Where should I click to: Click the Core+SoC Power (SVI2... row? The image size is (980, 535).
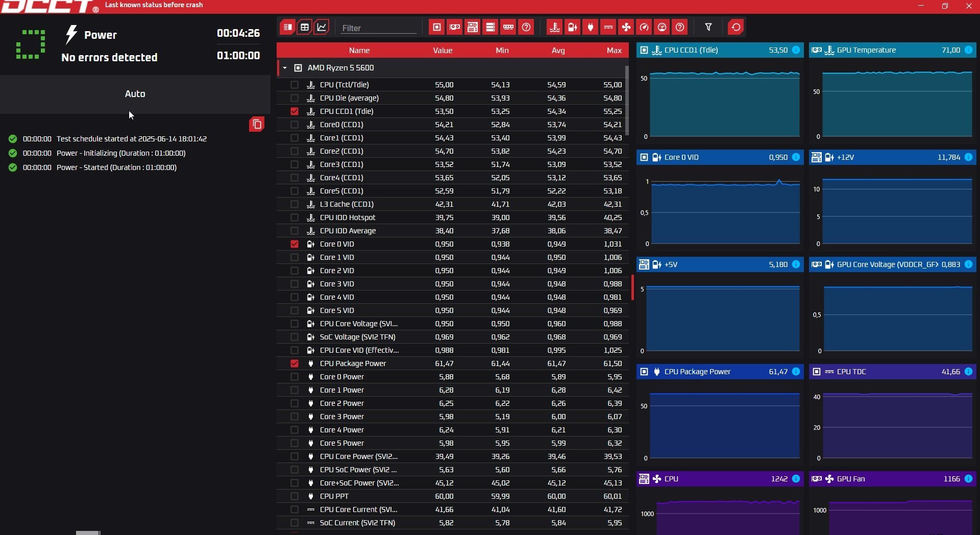coord(453,483)
